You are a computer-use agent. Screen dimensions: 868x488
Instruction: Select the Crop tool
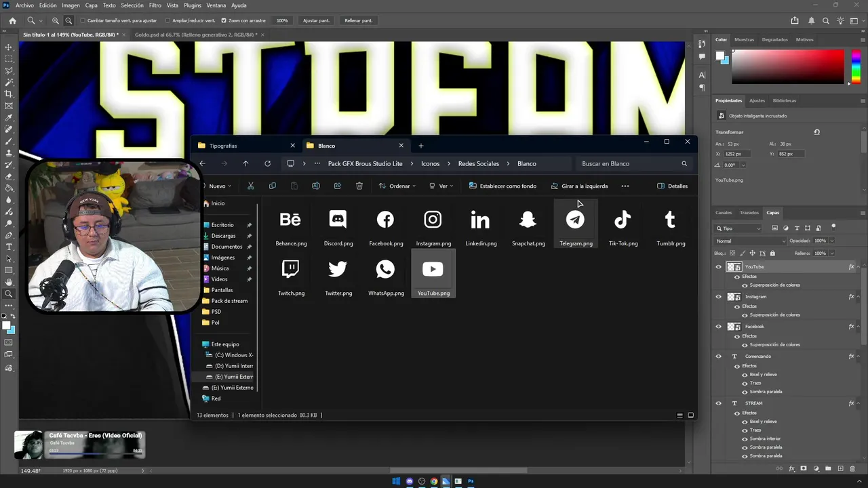point(9,94)
